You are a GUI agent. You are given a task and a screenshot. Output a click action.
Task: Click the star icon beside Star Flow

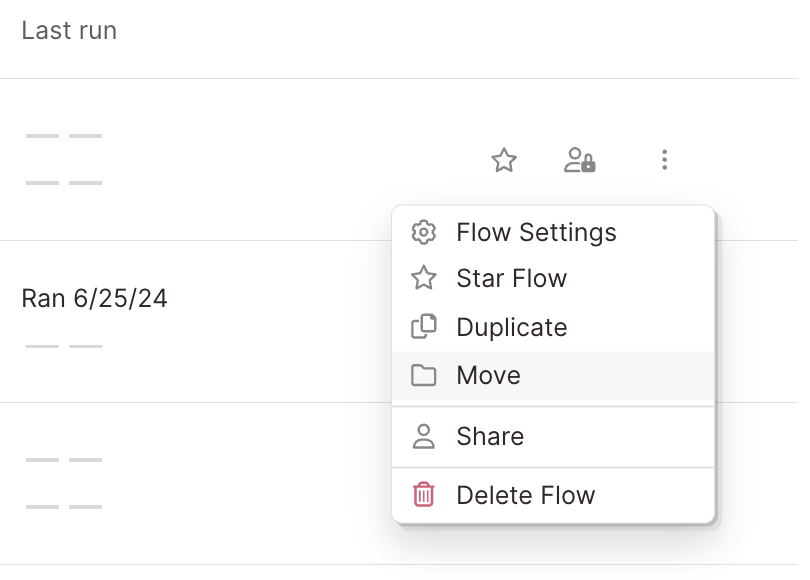coord(424,279)
